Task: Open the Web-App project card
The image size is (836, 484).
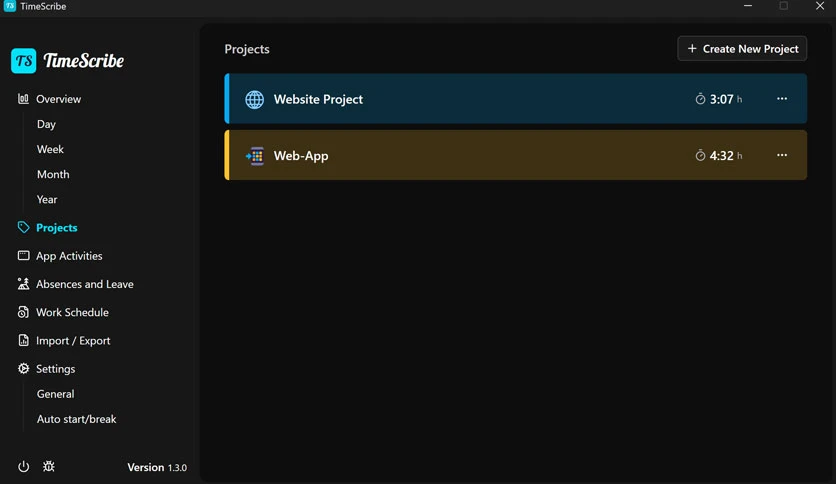Action: point(516,155)
